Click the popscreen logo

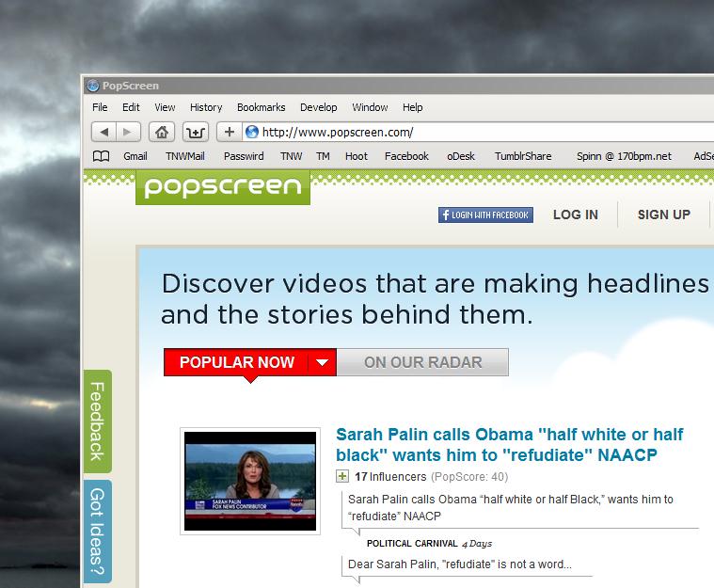click(223, 187)
